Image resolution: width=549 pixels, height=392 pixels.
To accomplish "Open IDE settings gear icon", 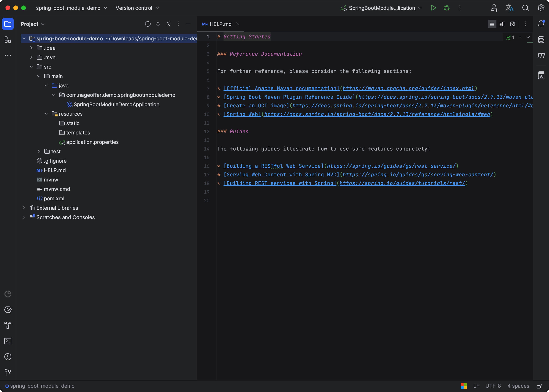I will 541,8.
